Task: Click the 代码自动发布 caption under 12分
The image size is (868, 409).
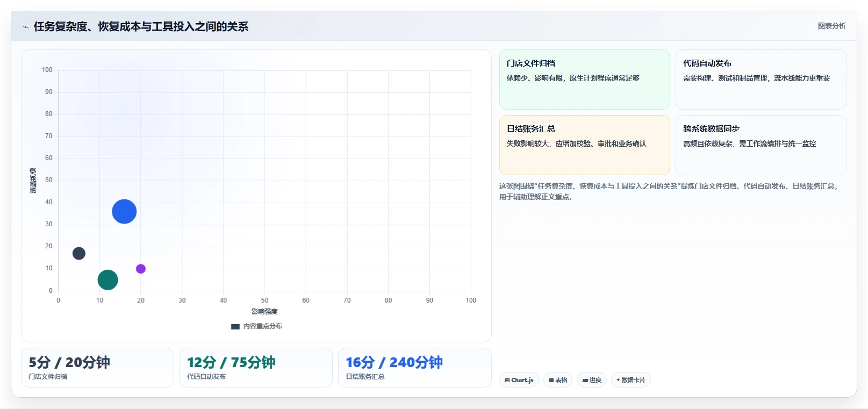Action: [206, 377]
